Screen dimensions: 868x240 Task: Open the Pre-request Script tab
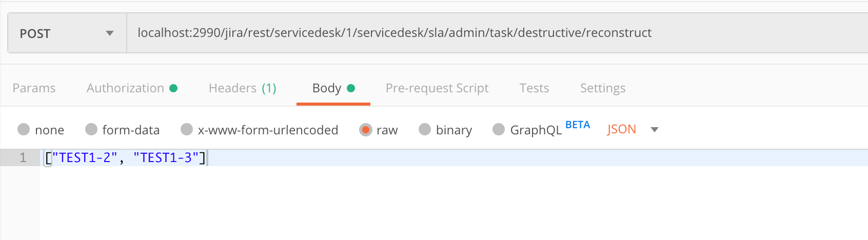click(x=437, y=88)
